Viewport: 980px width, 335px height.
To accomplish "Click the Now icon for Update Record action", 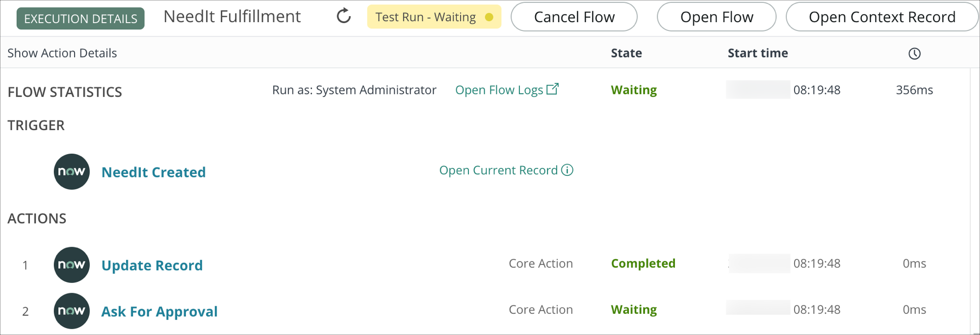I will tap(71, 265).
